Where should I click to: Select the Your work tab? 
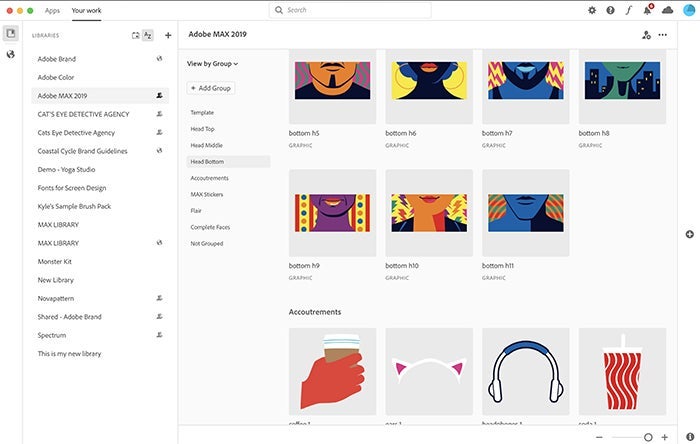[86, 10]
